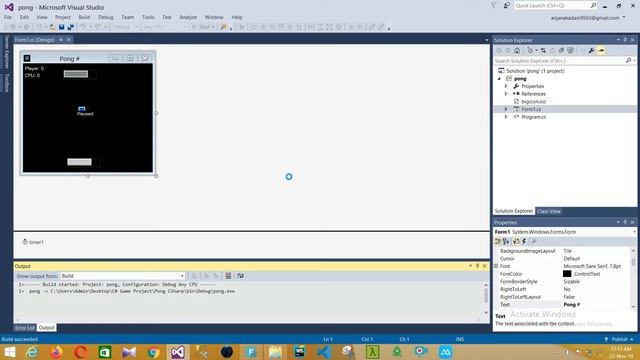Screen dimensions: 640x360
Task: Click the notifications flag icon
Action: point(493,6)
